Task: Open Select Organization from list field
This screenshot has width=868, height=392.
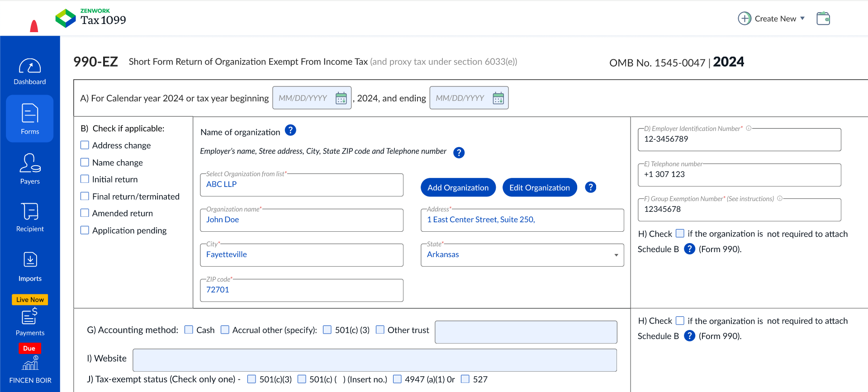Action: pos(301,185)
